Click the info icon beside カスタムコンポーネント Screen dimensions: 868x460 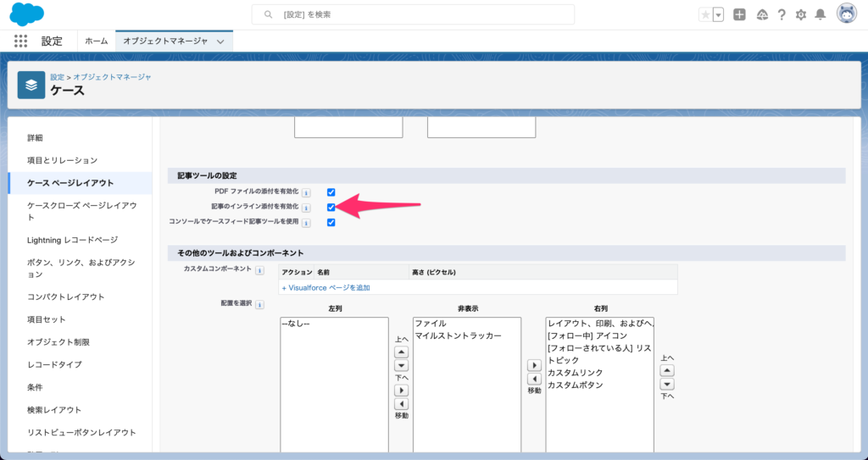[x=259, y=270]
